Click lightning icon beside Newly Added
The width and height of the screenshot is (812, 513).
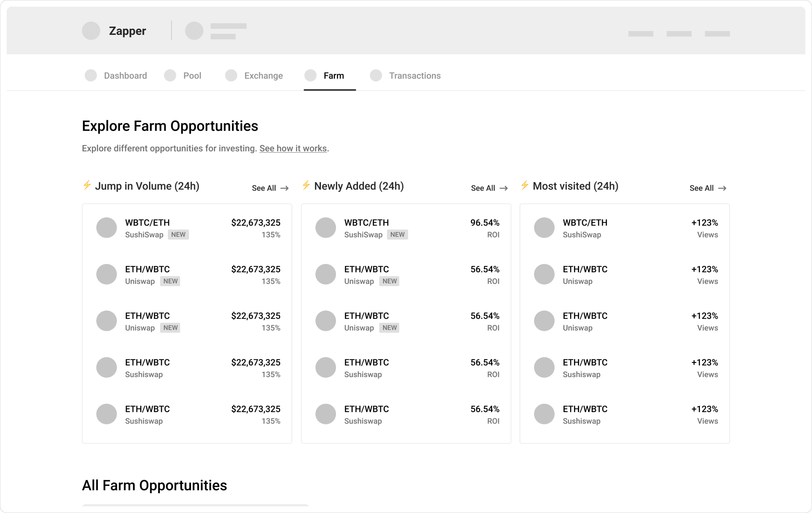point(306,185)
